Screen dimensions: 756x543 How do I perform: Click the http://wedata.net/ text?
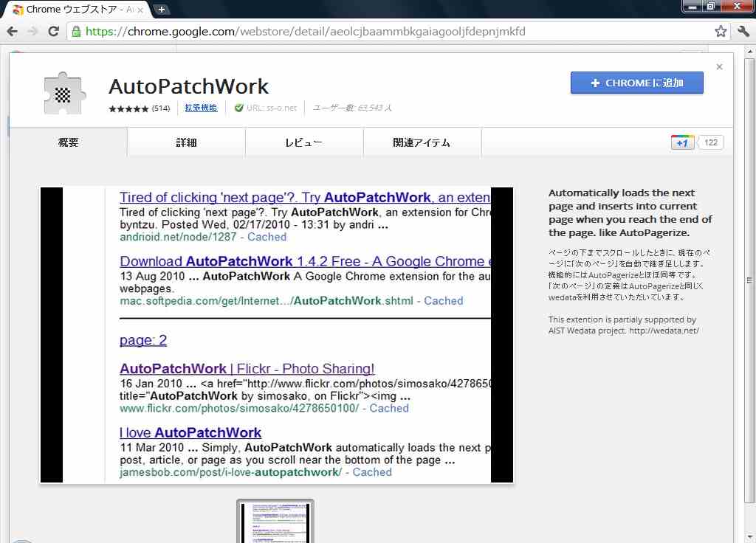(x=664, y=331)
